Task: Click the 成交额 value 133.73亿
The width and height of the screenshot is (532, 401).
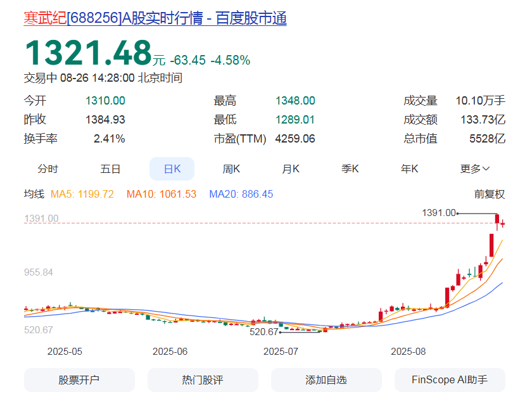Action: click(483, 120)
